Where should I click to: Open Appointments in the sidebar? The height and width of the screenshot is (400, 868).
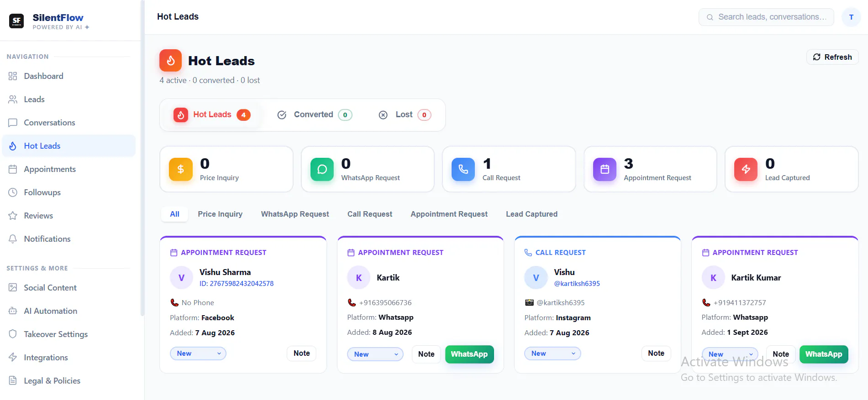point(68,169)
